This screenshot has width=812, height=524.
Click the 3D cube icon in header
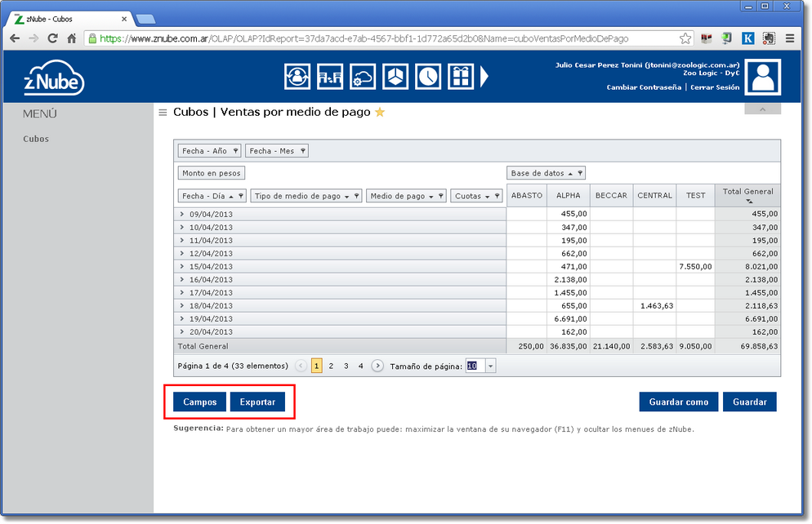click(395, 77)
